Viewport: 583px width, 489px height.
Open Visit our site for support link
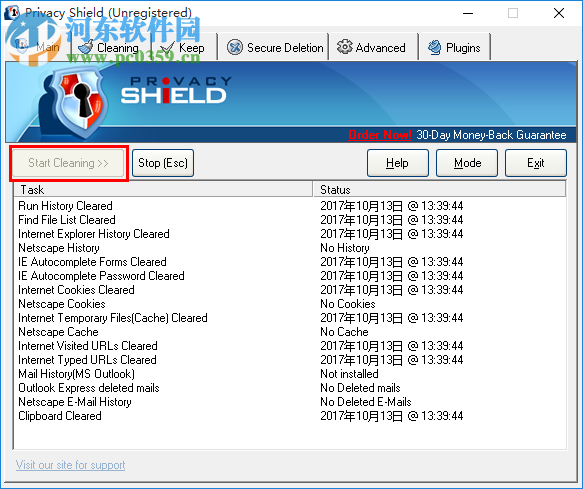click(x=70, y=465)
